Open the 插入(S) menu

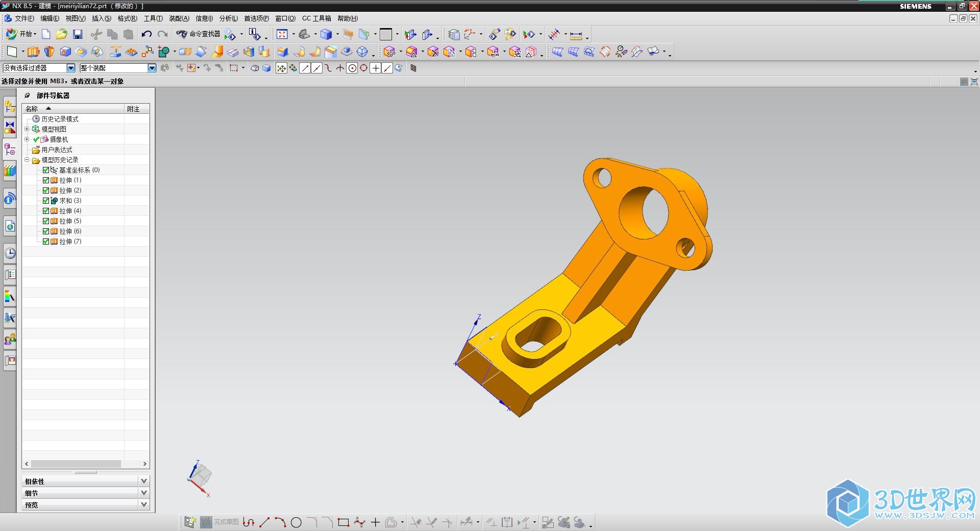click(102, 18)
